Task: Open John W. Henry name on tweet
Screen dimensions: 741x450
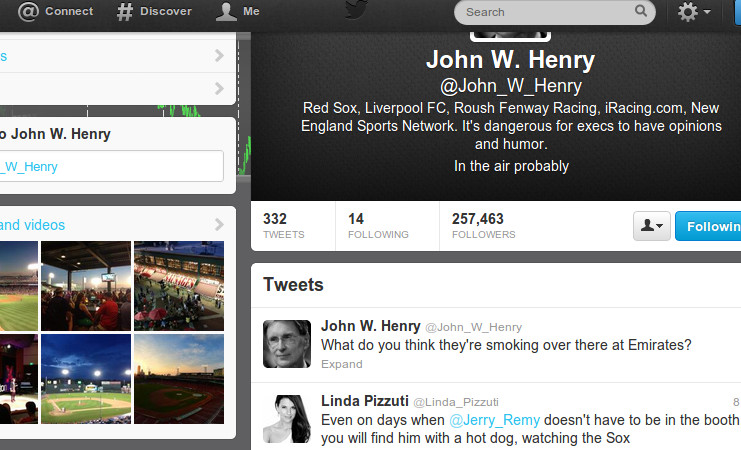Action: tap(370, 326)
